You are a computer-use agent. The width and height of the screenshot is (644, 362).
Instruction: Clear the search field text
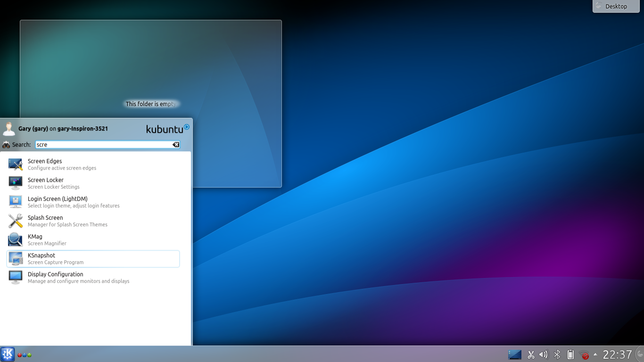pos(175,145)
